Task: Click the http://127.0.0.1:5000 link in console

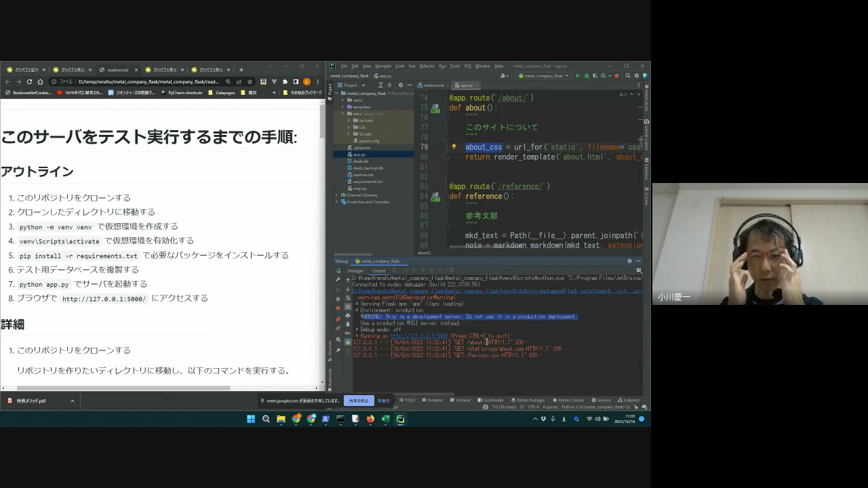Action: (418, 336)
